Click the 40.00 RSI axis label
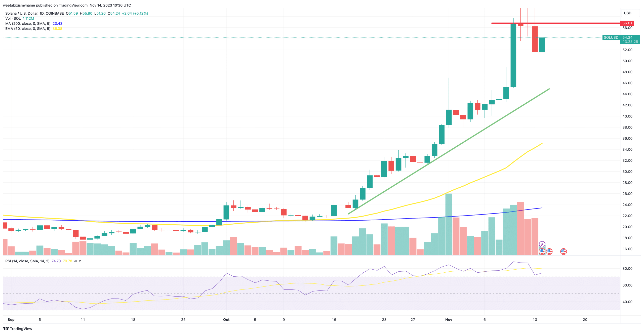The image size is (644, 334). click(x=627, y=302)
